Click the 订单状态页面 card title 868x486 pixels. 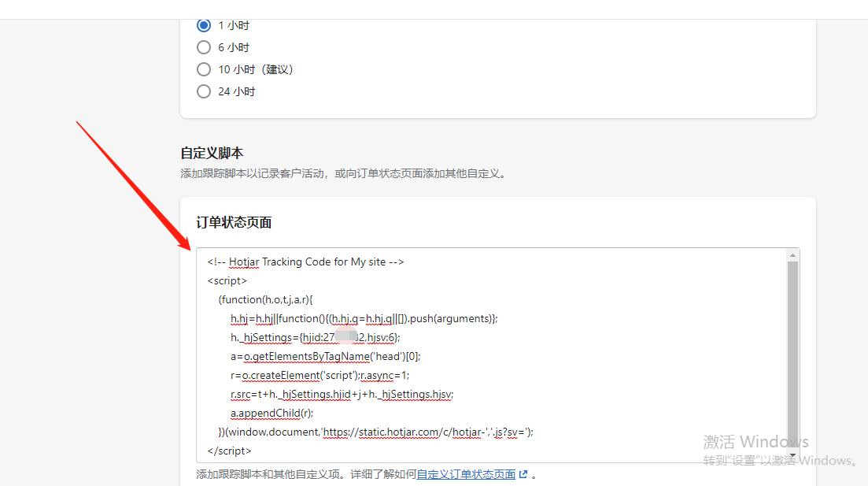(x=234, y=223)
